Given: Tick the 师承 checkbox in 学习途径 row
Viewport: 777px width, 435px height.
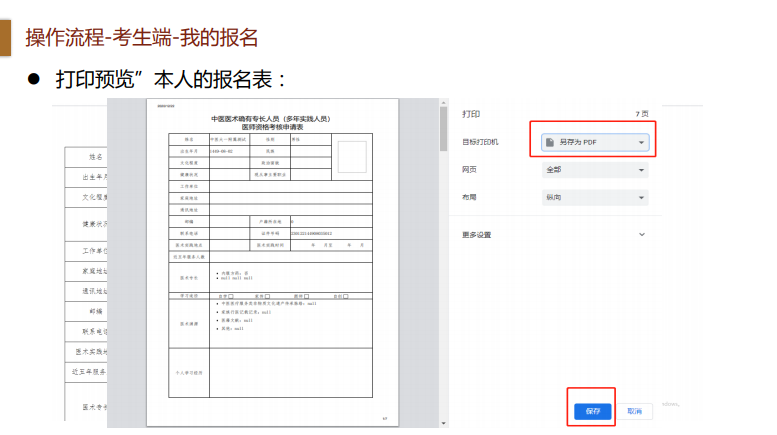Looking at the screenshot, I should [267, 296].
